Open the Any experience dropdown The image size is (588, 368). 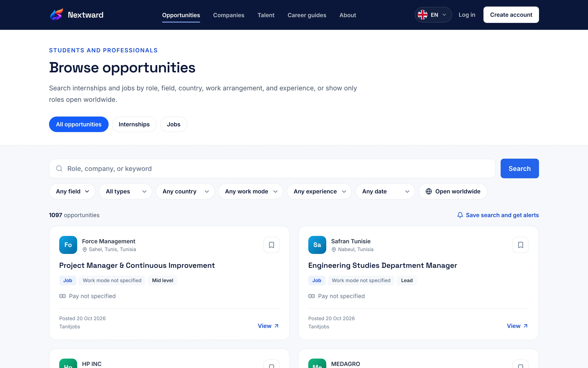click(x=319, y=192)
